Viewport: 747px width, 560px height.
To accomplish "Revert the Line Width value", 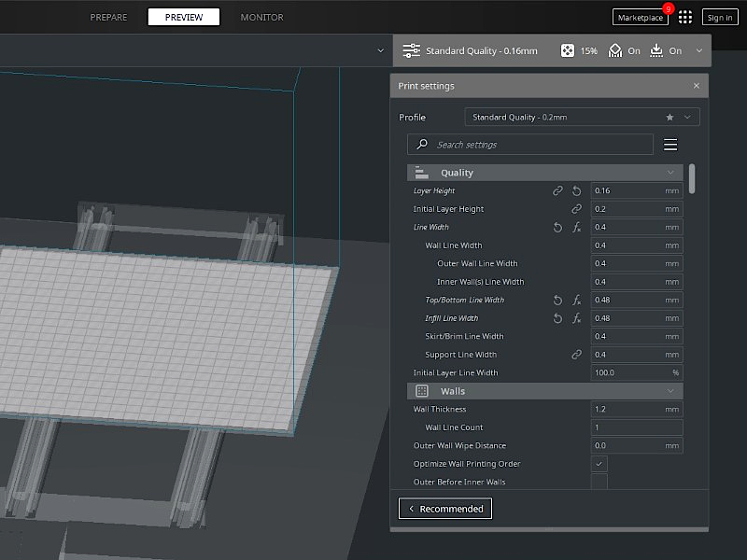I will point(557,227).
